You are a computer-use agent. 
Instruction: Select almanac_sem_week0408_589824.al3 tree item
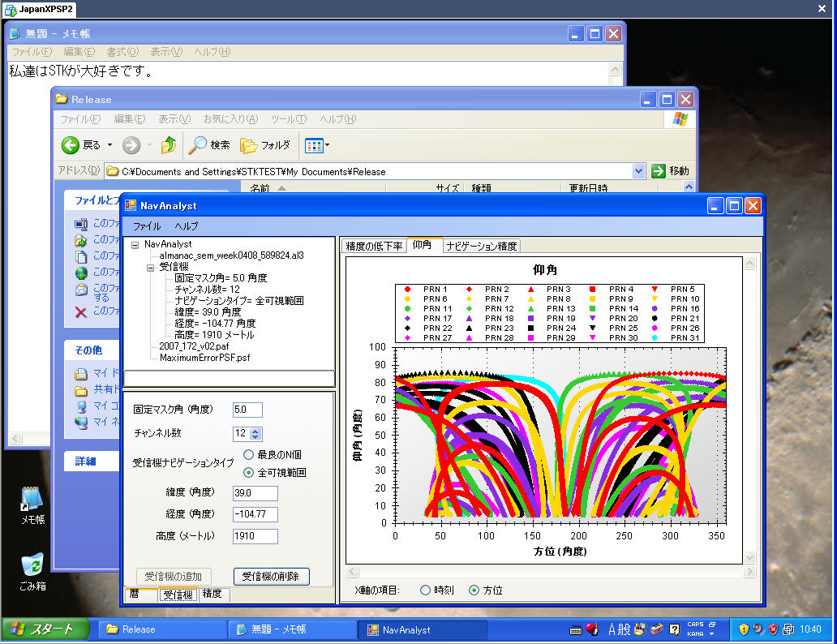(x=232, y=255)
